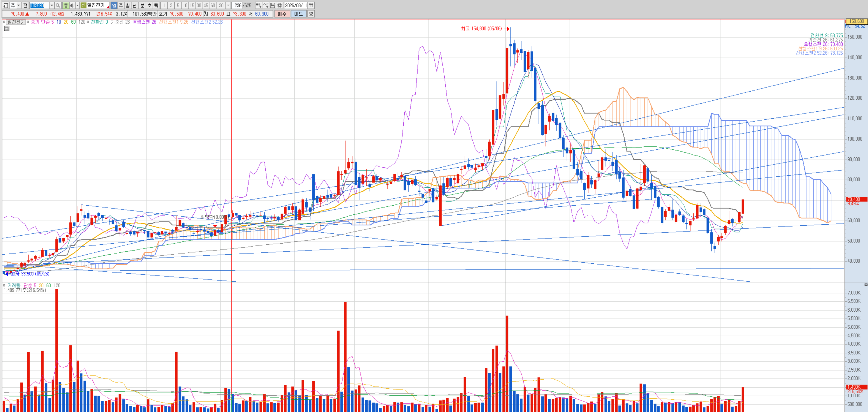
Task: Open the dropdown arrow beside the speaker icon
Action: pos(77,5)
